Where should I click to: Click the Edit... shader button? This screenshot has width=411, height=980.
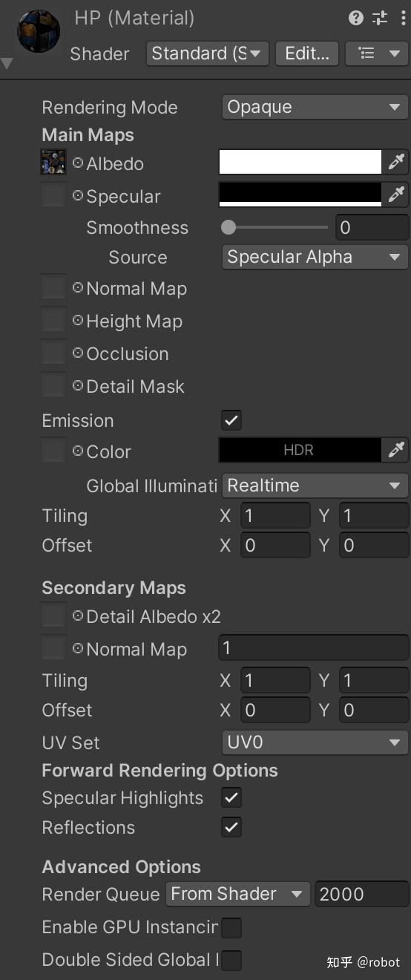click(307, 53)
